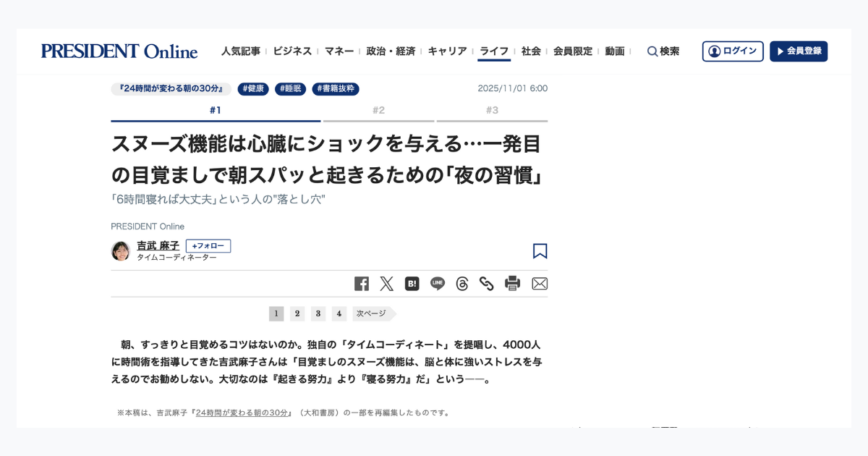Viewport: 868px width, 456px height.
Task: Share via Hatena Bookmark icon
Action: click(412, 284)
